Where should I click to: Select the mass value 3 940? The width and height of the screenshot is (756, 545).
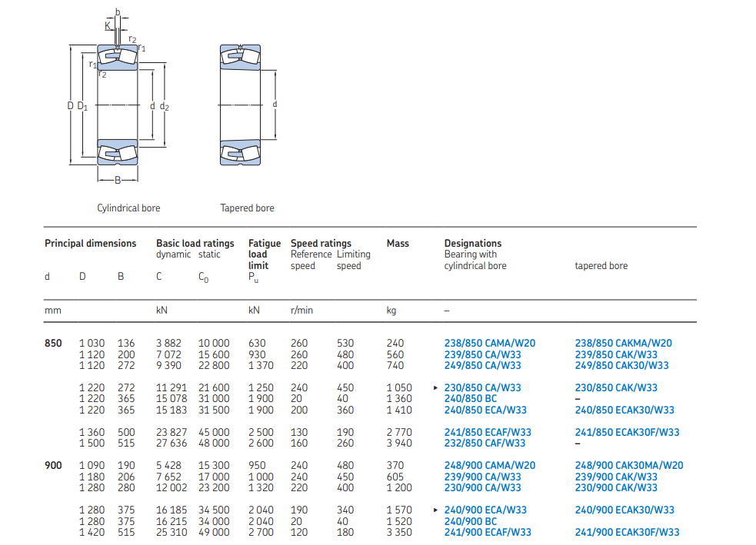point(398,443)
